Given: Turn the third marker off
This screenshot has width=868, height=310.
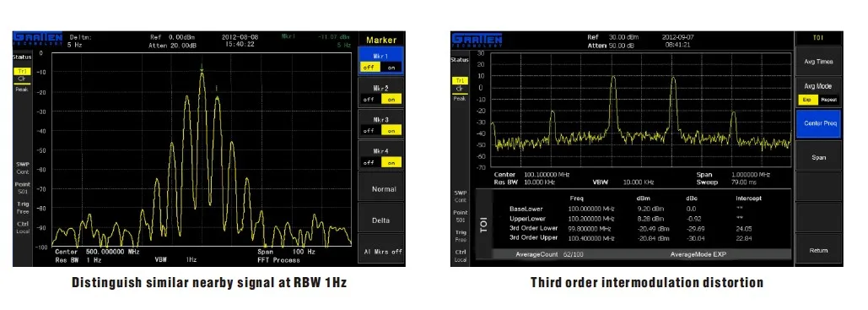Looking at the screenshot, I should click(x=369, y=131).
